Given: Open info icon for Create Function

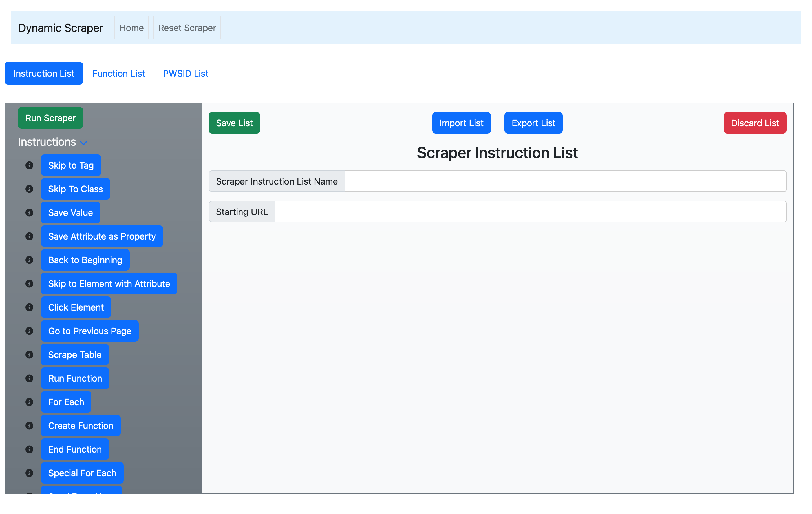Looking at the screenshot, I should pos(29,426).
